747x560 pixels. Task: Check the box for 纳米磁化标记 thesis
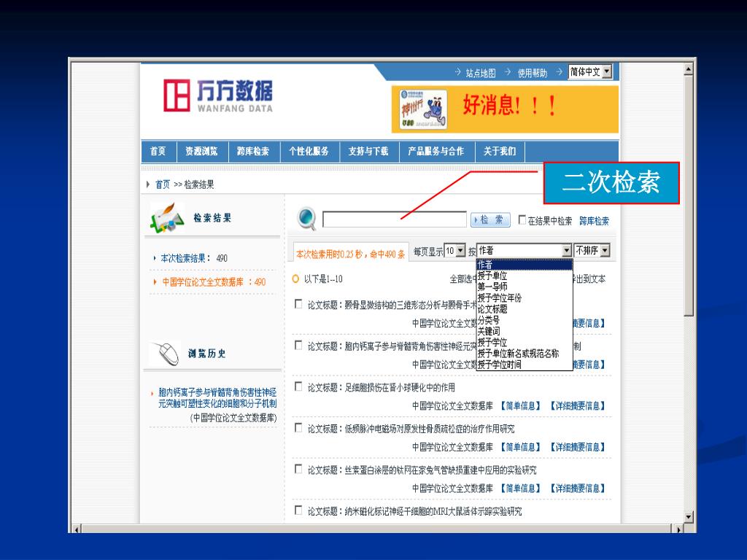click(298, 510)
